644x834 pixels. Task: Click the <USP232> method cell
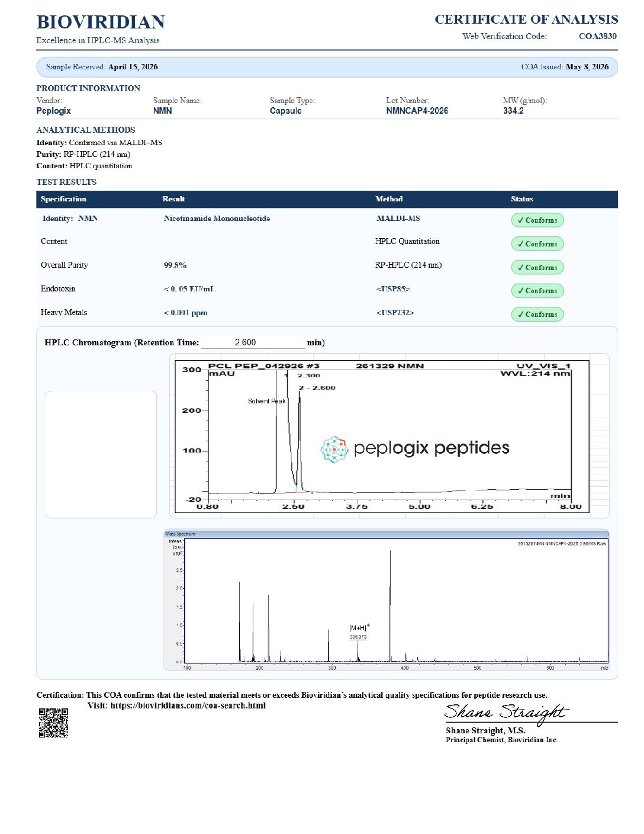(395, 313)
